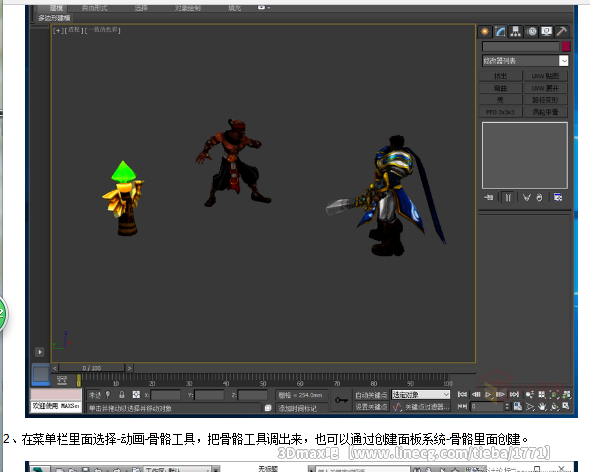Click Remove Modifier from stack icon
The image size is (590, 472).
(x=540, y=197)
